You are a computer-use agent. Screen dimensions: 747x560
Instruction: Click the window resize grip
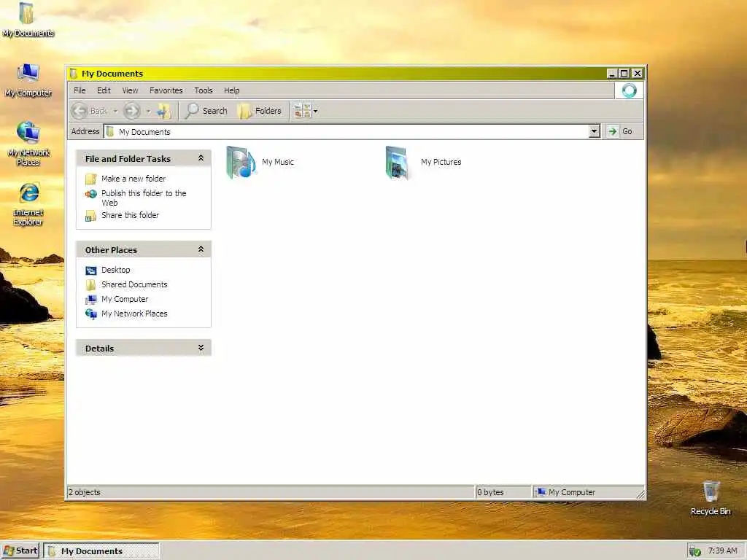(x=640, y=494)
